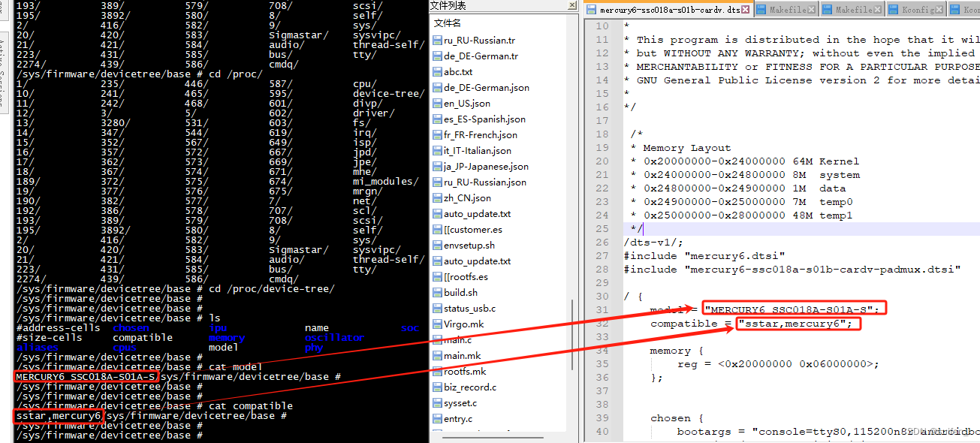This screenshot has height=443, width=980.
Task: Click the file icon beside ru_RU-Russian.tr
Action: coord(438,41)
